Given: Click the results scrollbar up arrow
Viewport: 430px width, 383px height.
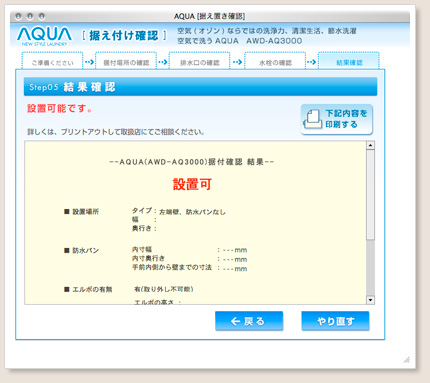Looking at the screenshot, I should click(370, 145).
